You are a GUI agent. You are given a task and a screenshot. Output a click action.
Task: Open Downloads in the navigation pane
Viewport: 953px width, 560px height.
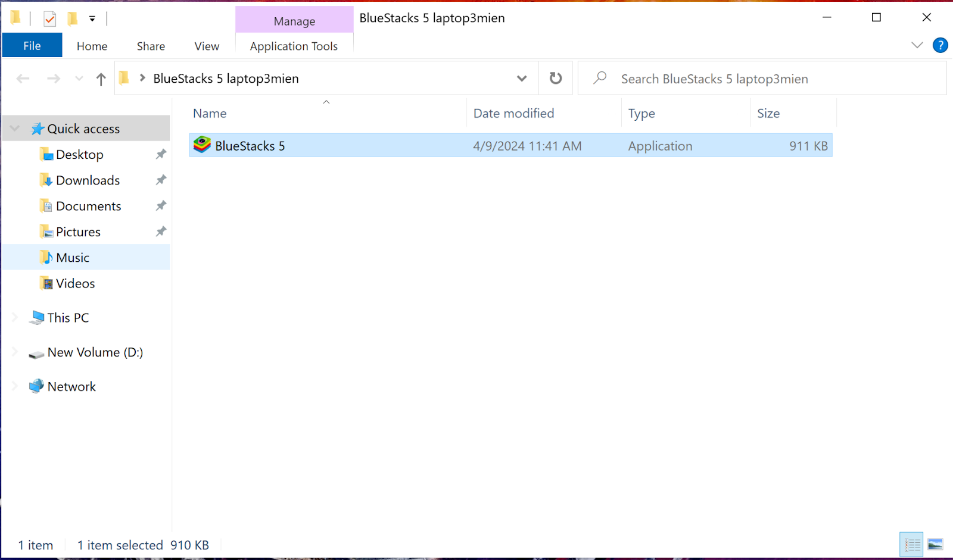(x=88, y=180)
